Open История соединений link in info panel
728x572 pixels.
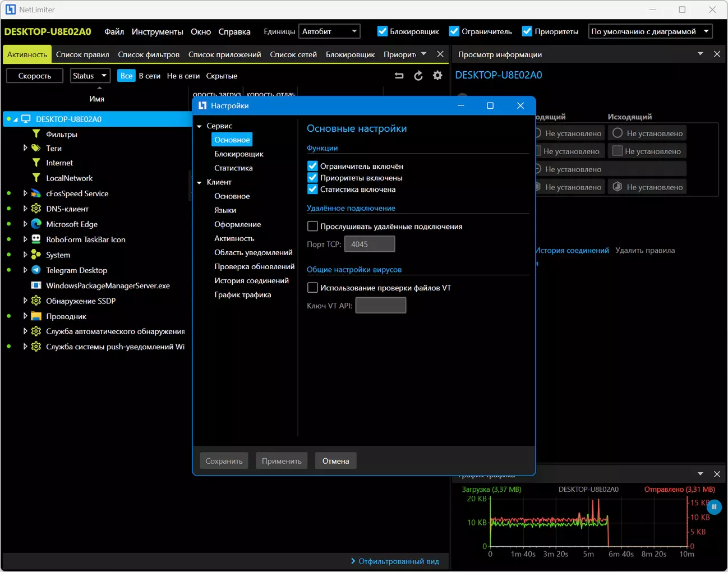[x=572, y=251]
